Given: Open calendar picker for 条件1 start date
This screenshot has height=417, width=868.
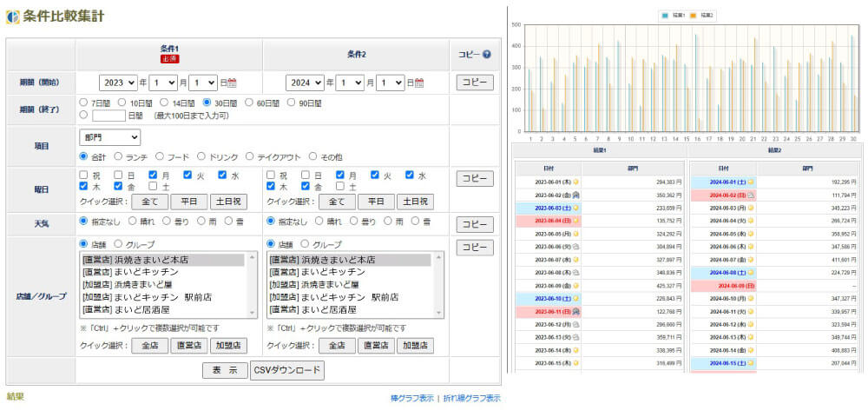Looking at the screenshot, I should pos(233,83).
